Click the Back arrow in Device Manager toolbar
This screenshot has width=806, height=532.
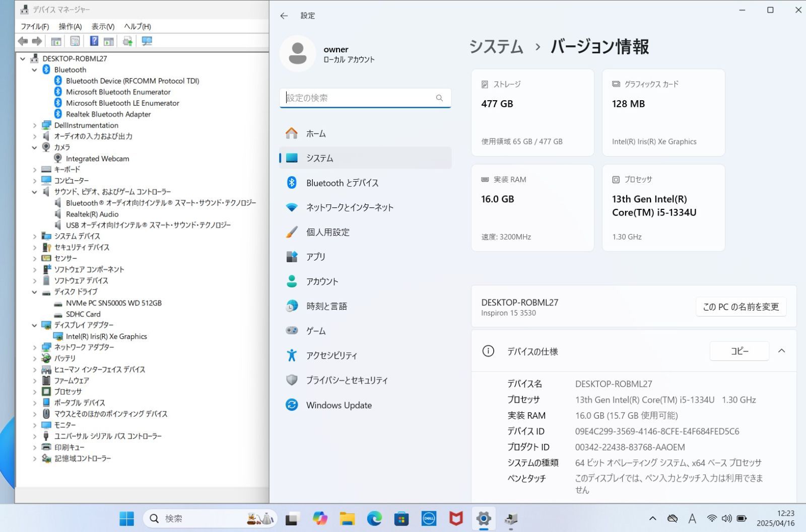point(23,41)
